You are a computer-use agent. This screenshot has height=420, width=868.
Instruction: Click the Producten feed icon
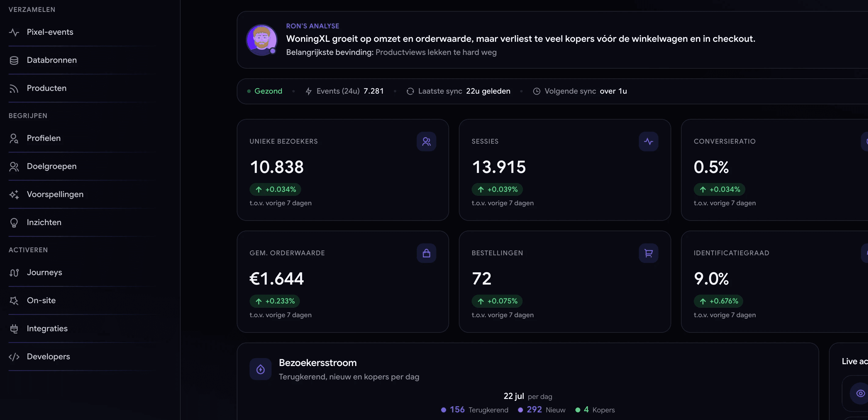(14, 88)
